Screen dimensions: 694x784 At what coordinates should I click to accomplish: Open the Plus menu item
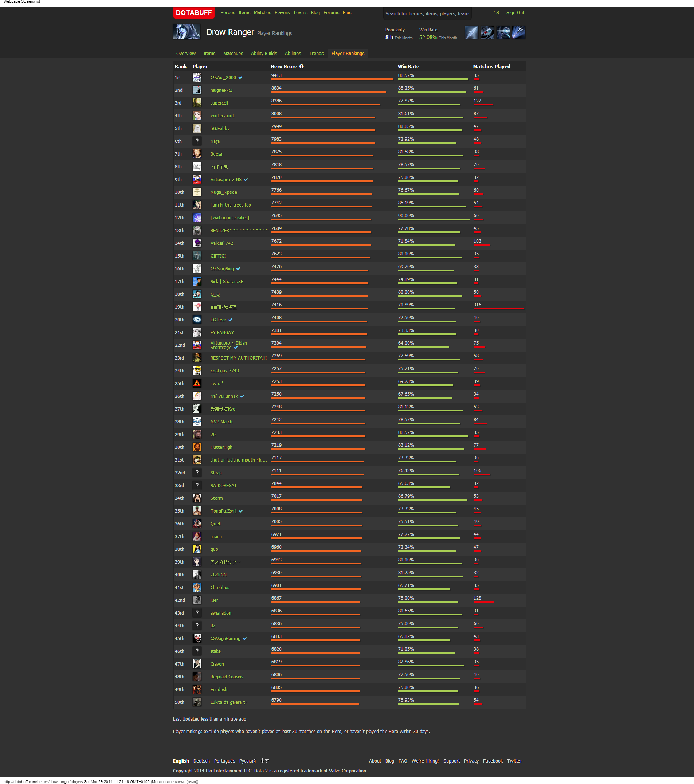[x=347, y=13]
